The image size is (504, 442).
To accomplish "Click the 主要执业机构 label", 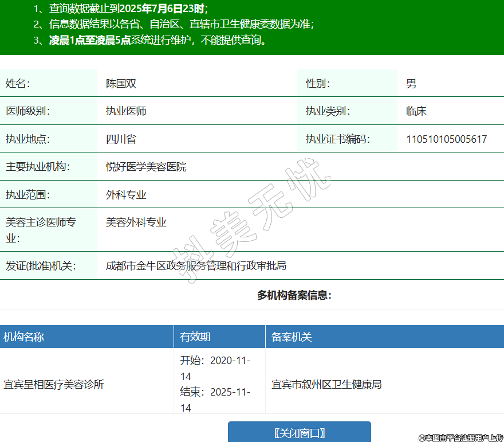I will point(37,167).
